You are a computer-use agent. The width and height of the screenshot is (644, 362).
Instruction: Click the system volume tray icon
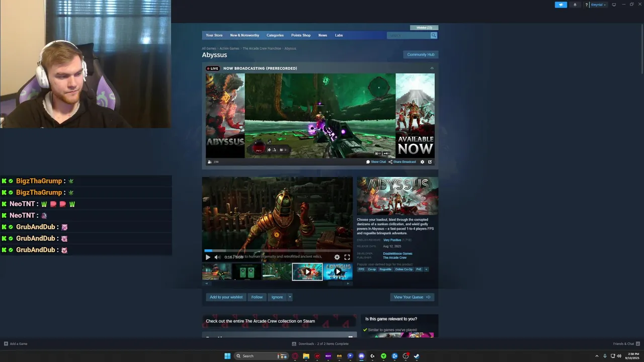pos(619,356)
